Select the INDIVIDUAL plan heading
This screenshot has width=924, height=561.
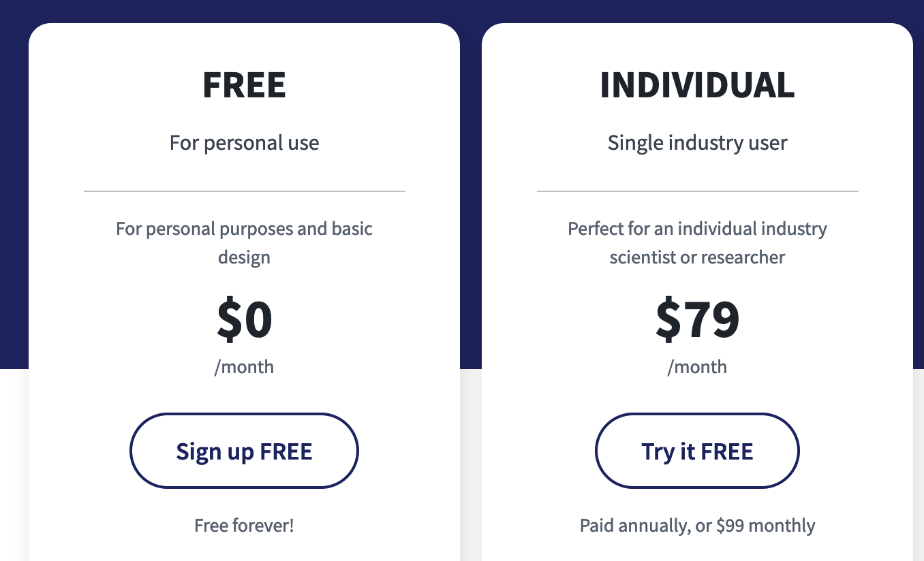coord(697,86)
